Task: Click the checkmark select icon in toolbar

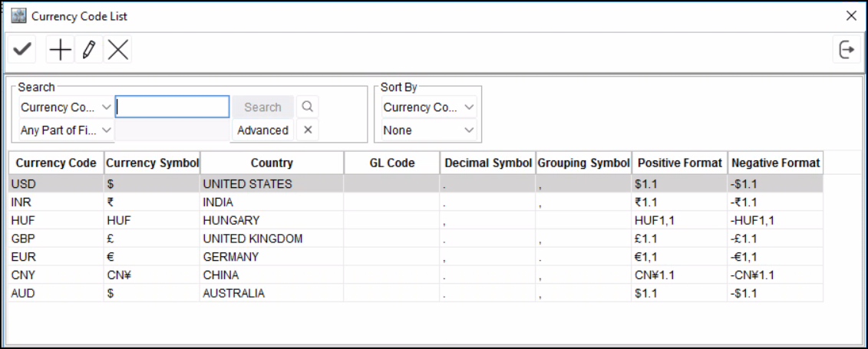Action: (x=23, y=51)
